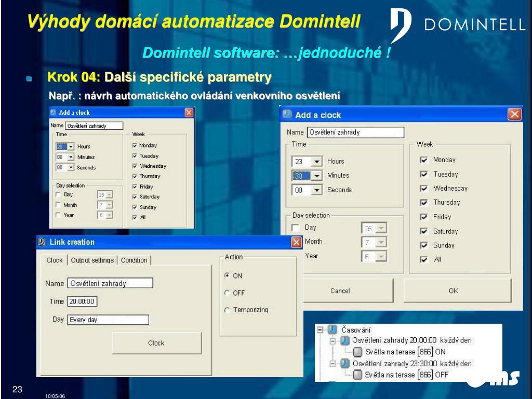The width and height of the screenshot is (532, 399).
Task: Click the clock icon beside Osvětlení zahrady 23:30:00
Action: click(345, 364)
